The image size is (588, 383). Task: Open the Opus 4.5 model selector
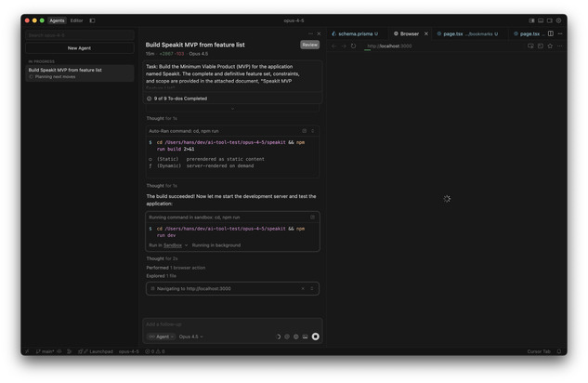pyautogui.click(x=190, y=337)
